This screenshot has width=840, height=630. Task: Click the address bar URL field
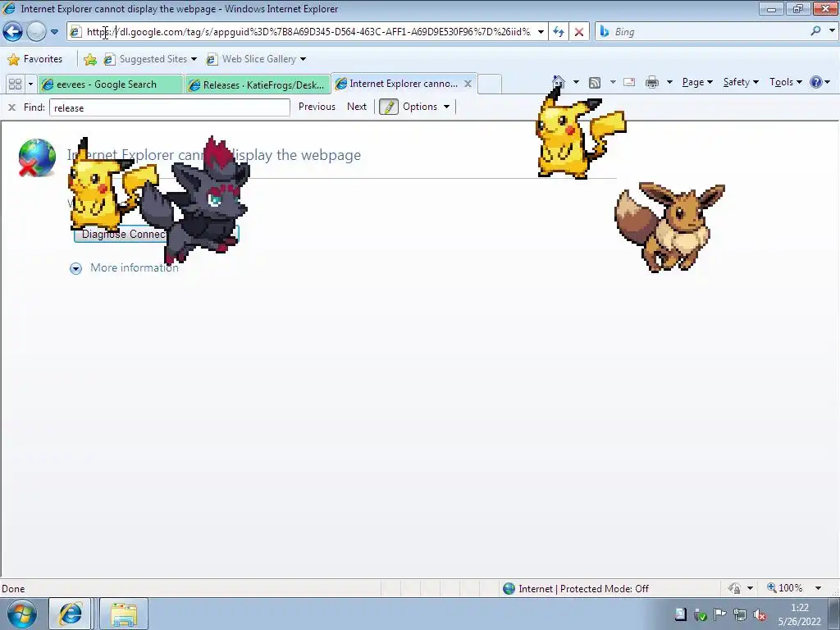click(308, 32)
